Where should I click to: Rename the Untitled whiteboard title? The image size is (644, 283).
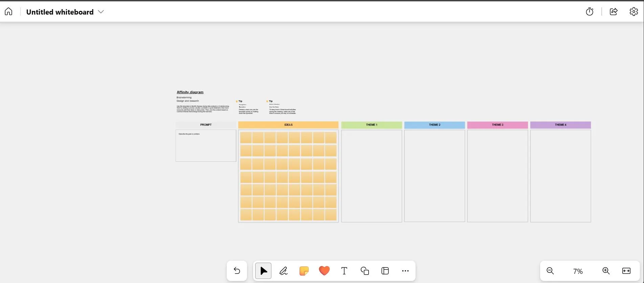point(60,12)
